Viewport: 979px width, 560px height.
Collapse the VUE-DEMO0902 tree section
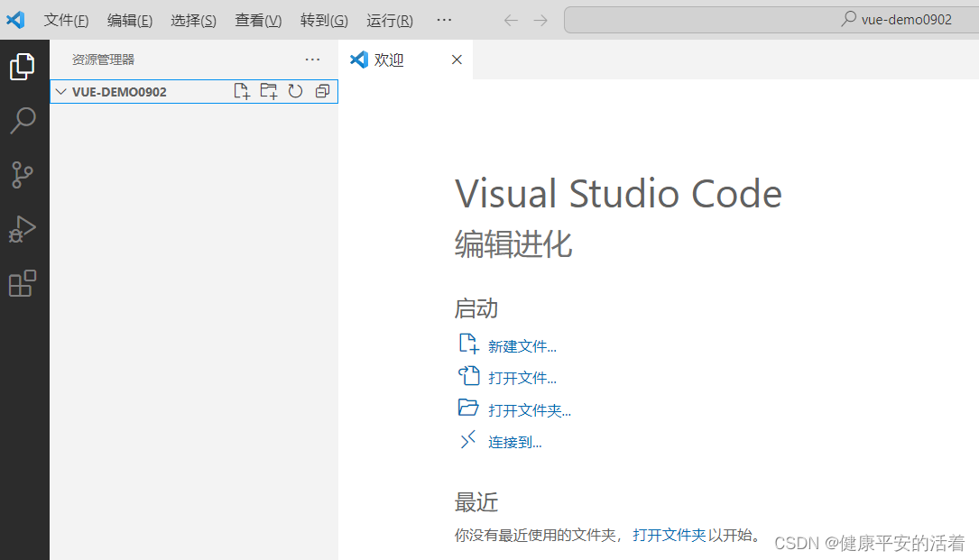pyautogui.click(x=60, y=90)
